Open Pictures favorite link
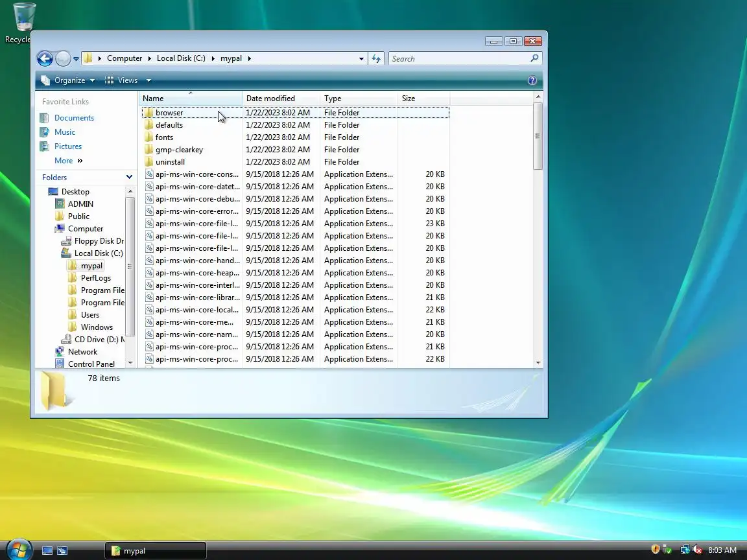 click(67, 146)
